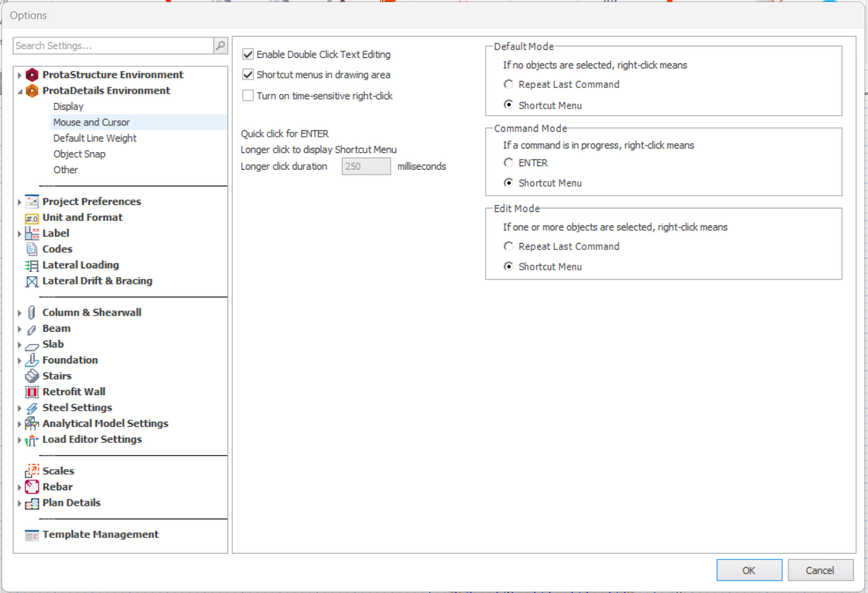Uncheck Enable Double Click Text Editing
This screenshot has width=868, height=593.
(x=248, y=54)
